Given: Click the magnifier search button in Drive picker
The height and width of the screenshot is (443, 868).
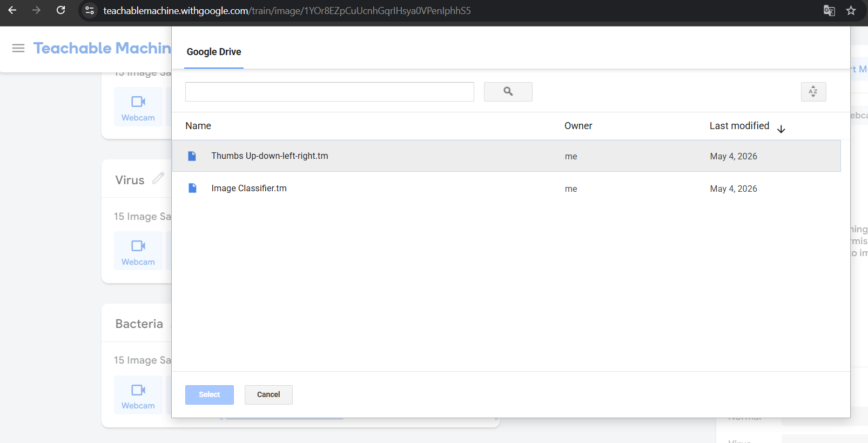Looking at the screenshot, I should point(508,92).
